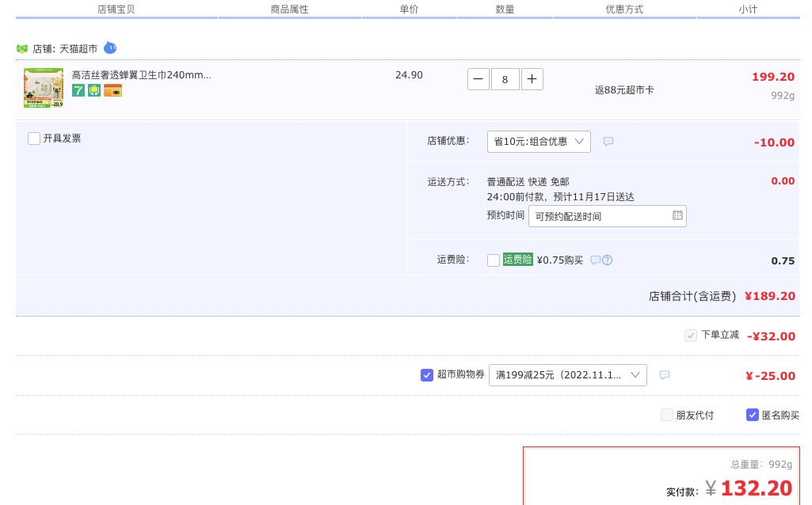The width and height of the screenshot is (812, 505).
Task: Click the 199.20 subtotal amount
Action: [x=773, y=77]
